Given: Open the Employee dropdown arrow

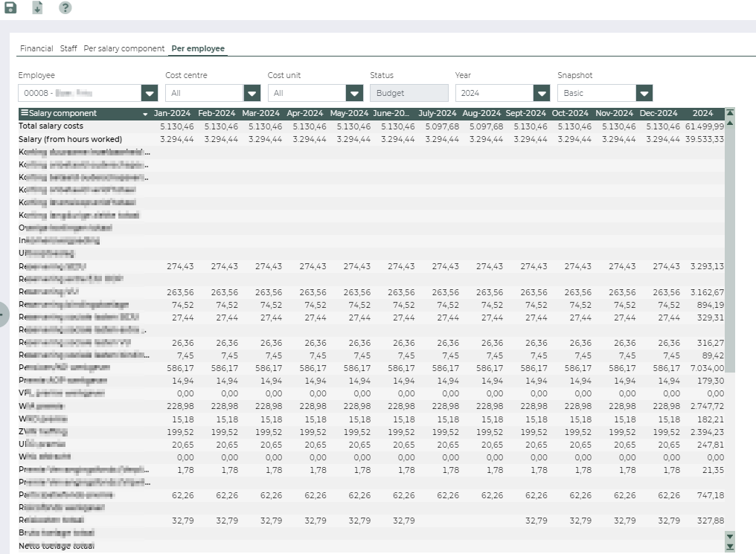Looking at the screenshot, I should click(150, 93).
